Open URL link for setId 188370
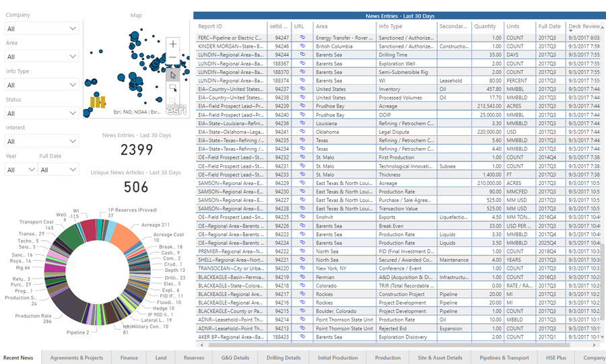The height and width of the screenshot is (364, 606). click(x=302, y=72)
